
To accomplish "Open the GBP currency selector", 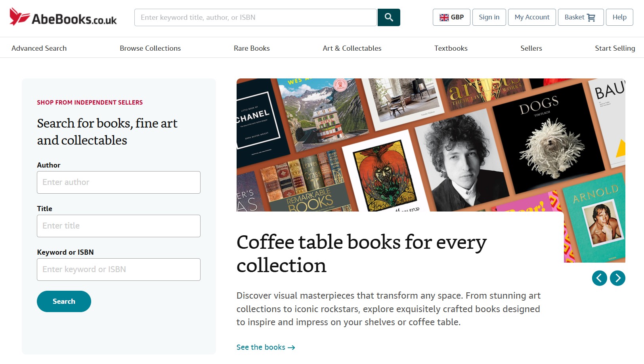I will pos(451,17).
